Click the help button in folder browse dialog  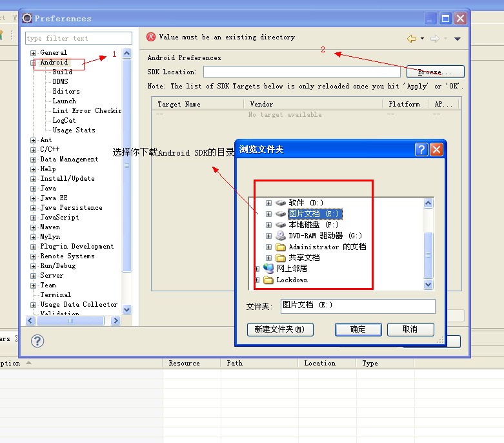(x=421, y=149)
